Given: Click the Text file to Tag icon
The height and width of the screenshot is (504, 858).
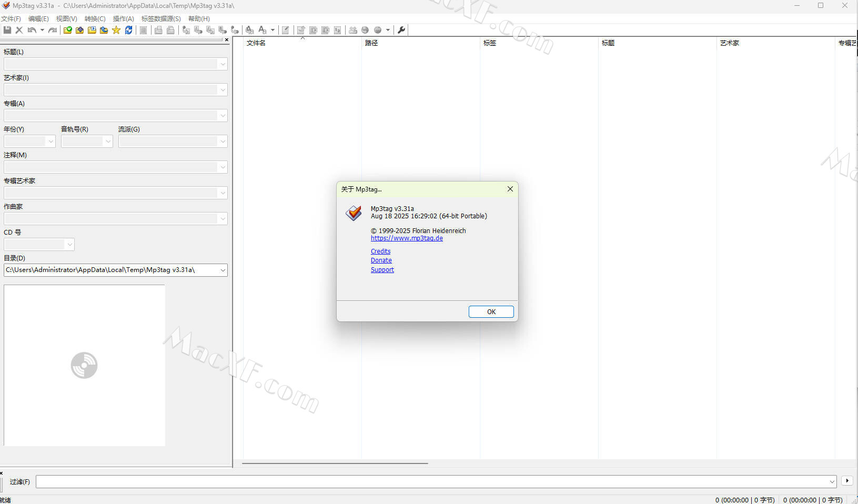Looking at the screenshot, I should tap(223, 30).
